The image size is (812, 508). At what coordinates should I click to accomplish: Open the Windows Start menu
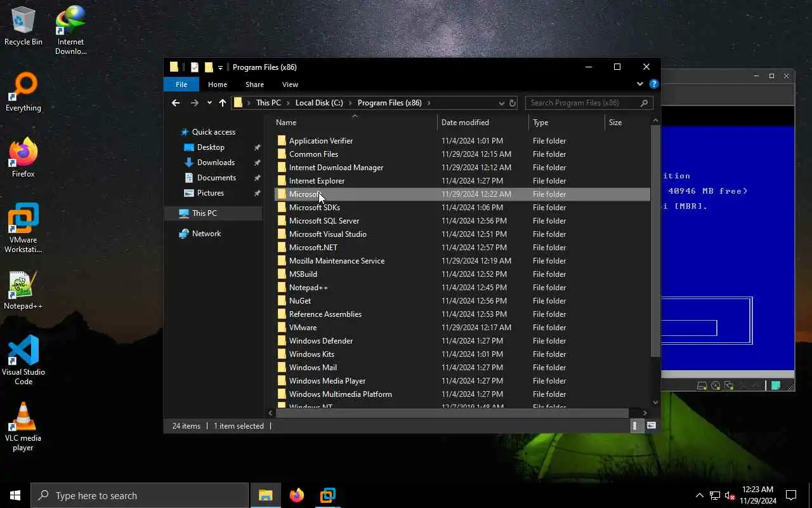pos(15,495)
